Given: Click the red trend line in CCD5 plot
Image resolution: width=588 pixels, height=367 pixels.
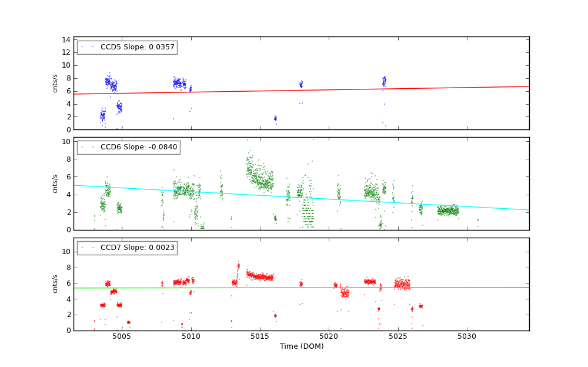Looking at the screenshot, I should click(x=301, y=90).
